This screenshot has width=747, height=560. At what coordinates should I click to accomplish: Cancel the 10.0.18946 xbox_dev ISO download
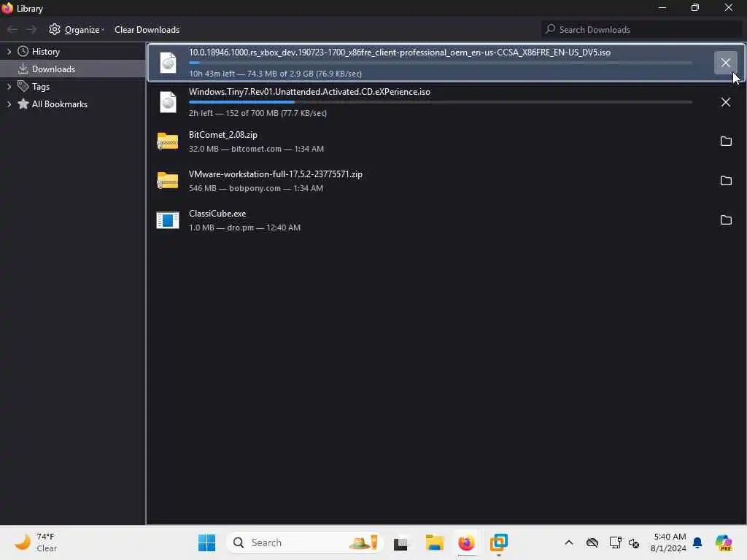click(725, 63)
